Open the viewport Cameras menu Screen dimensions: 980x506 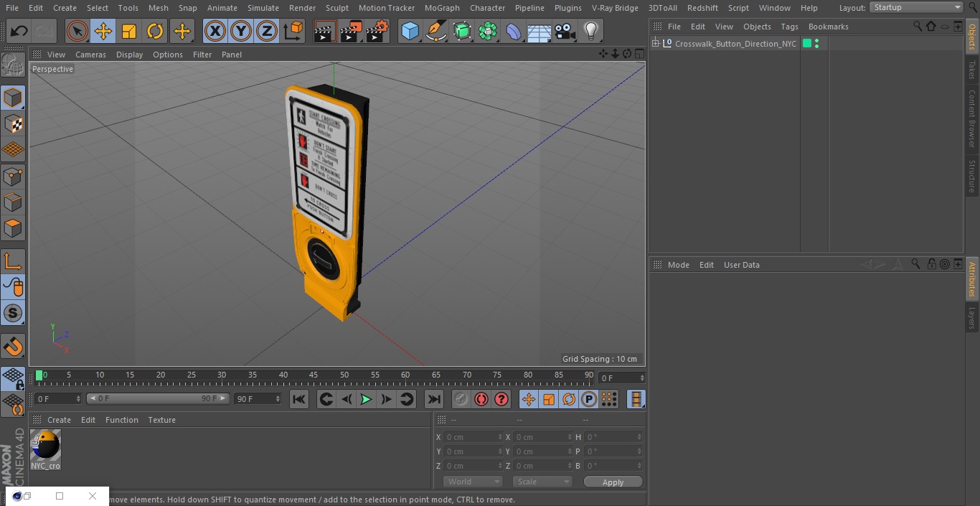tap(90, 55)
